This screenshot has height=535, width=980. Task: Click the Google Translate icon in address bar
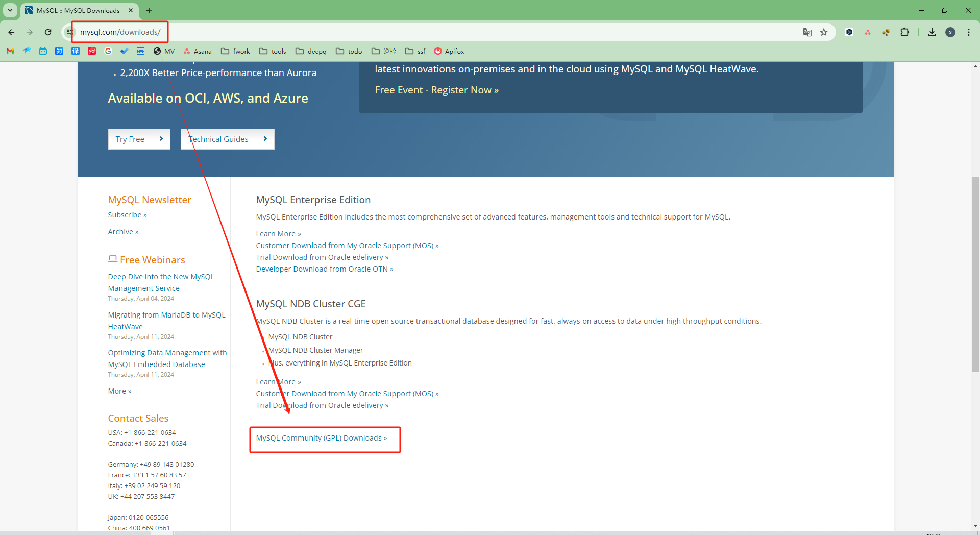coord(807,32)
